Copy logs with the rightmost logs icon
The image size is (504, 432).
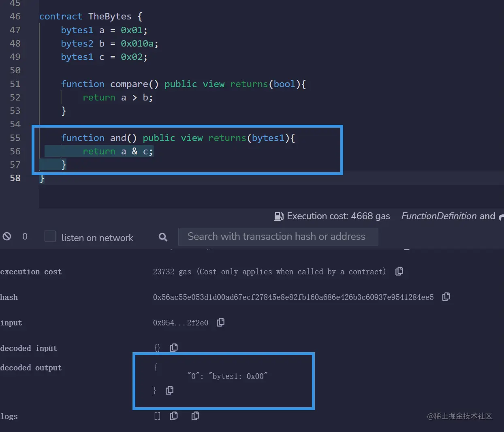click(195, 415)
